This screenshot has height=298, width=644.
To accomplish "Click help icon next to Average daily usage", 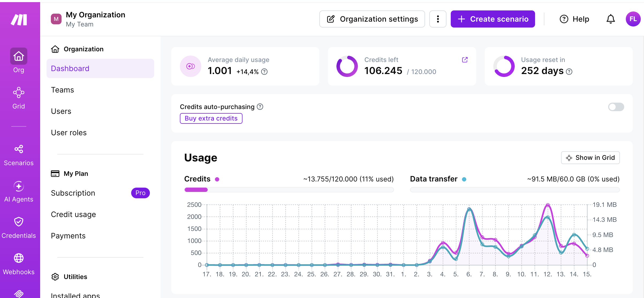I will 264,72.
